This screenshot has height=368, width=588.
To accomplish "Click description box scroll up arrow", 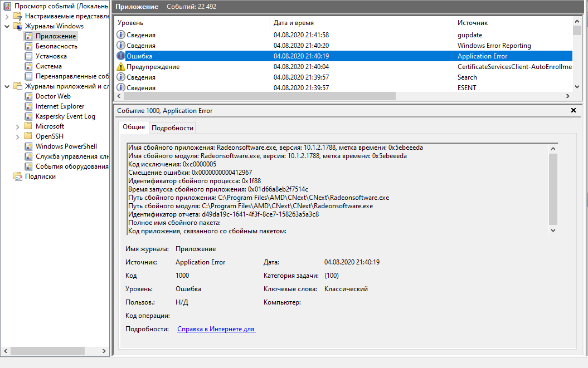I will (553, 149).
